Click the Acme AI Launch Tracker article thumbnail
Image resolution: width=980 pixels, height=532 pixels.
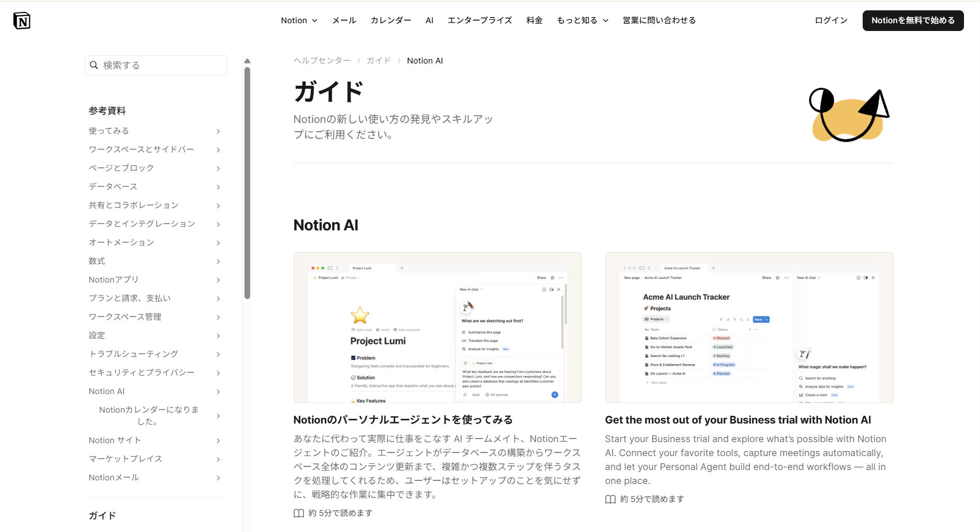coord(748,327)
